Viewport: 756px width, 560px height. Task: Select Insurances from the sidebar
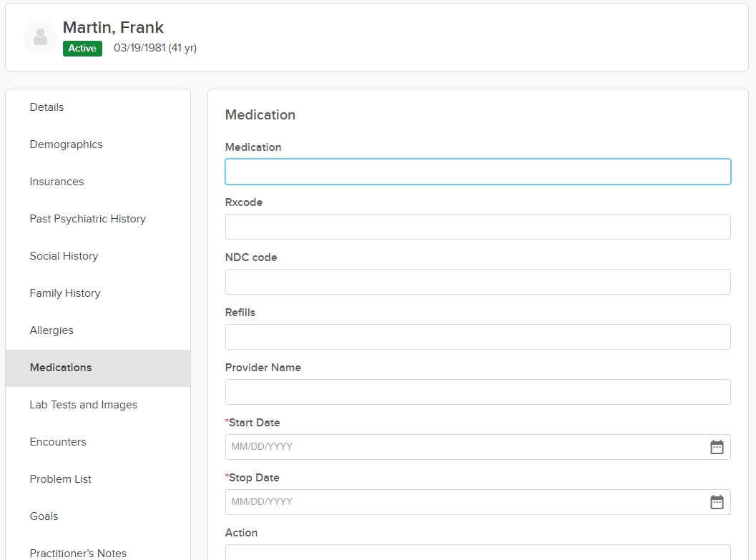tap(57, 182)
